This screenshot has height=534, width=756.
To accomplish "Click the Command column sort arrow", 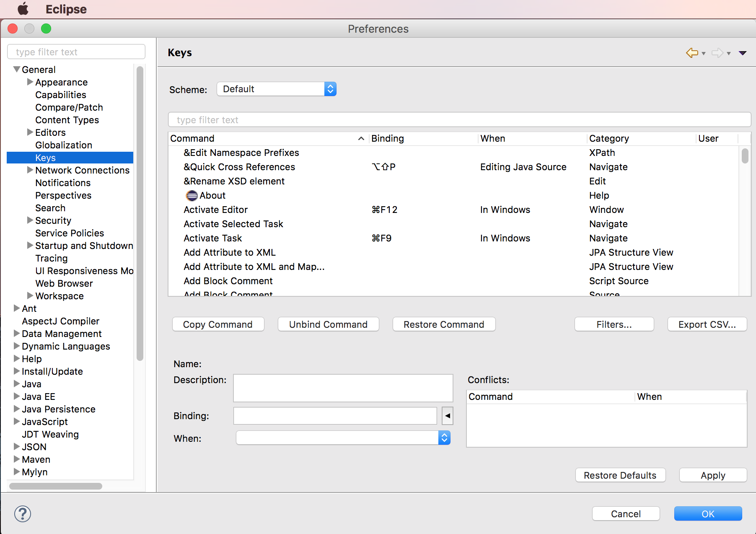I will tap(361, 139).
